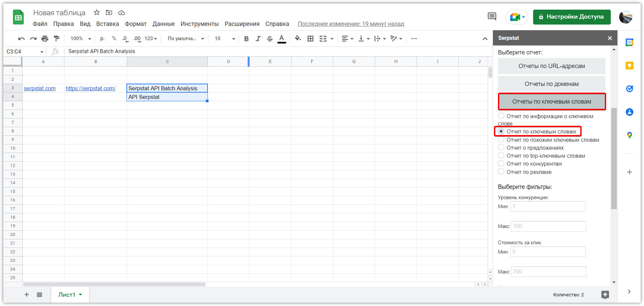Click the Print icon
Viewport: 644px width, 306px height.
(x=45, y=39)
